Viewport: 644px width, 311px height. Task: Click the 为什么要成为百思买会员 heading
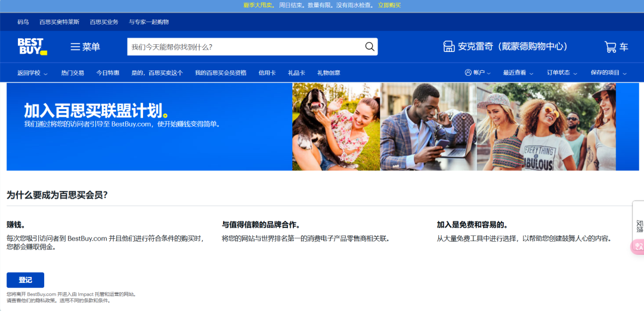[57, 195]
